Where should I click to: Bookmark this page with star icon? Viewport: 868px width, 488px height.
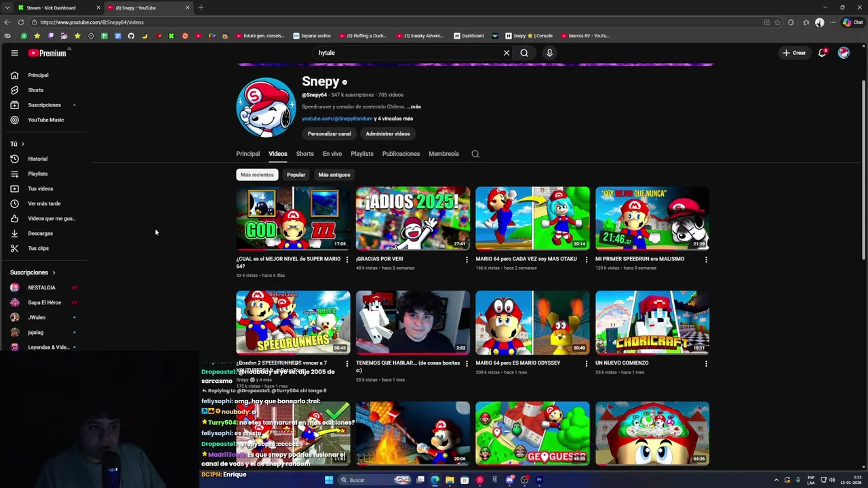coord(778,22)
